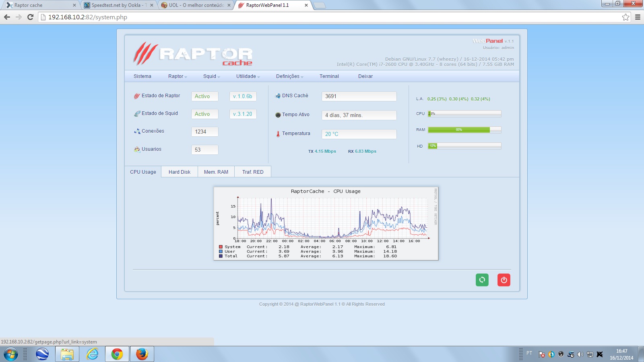
Task: Open the network tray icon
Action: click(590, 354)
